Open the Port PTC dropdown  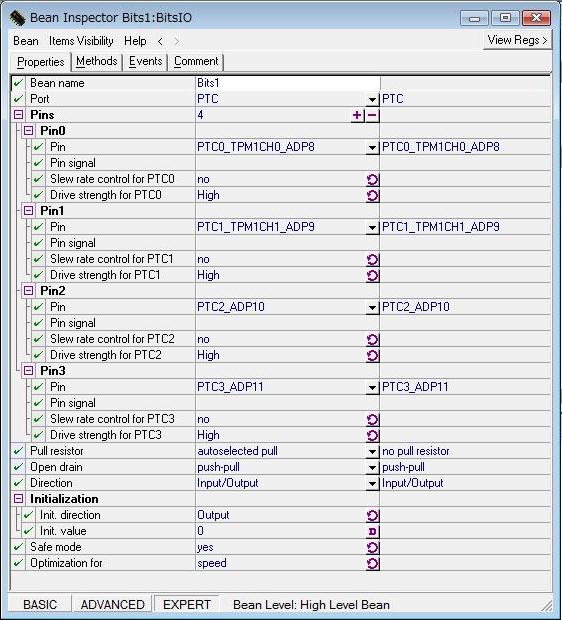(372, 99)
